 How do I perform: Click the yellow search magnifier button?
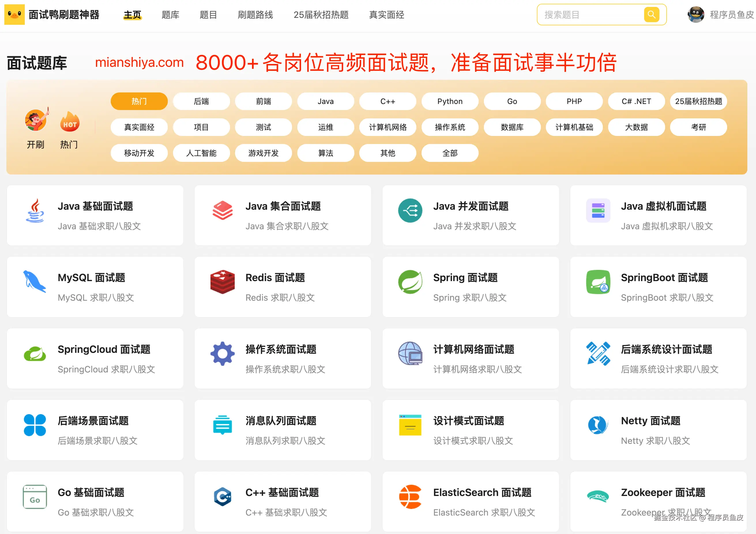pos(651,14)
